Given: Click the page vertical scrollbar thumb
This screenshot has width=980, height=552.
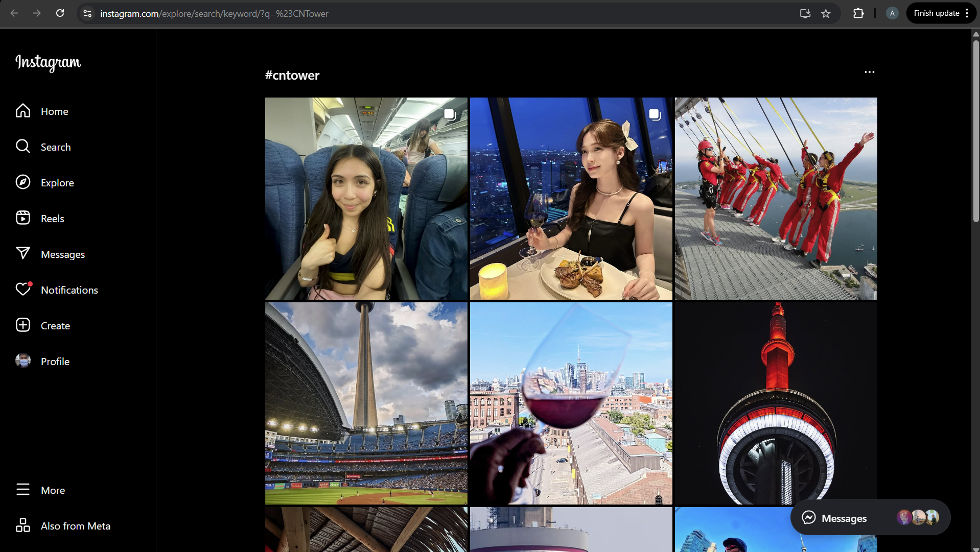Looking at the screenshot, I should coord(975,130).
